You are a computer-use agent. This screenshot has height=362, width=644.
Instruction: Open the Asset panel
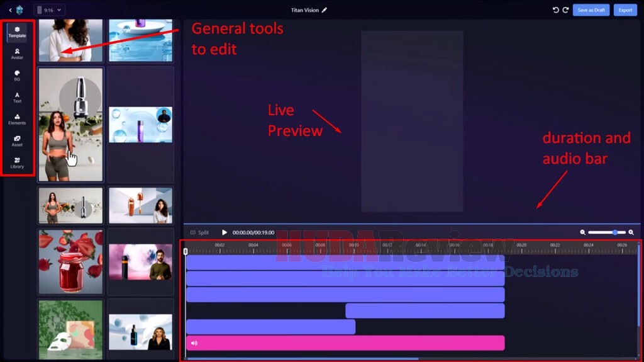tap(17, 140)
